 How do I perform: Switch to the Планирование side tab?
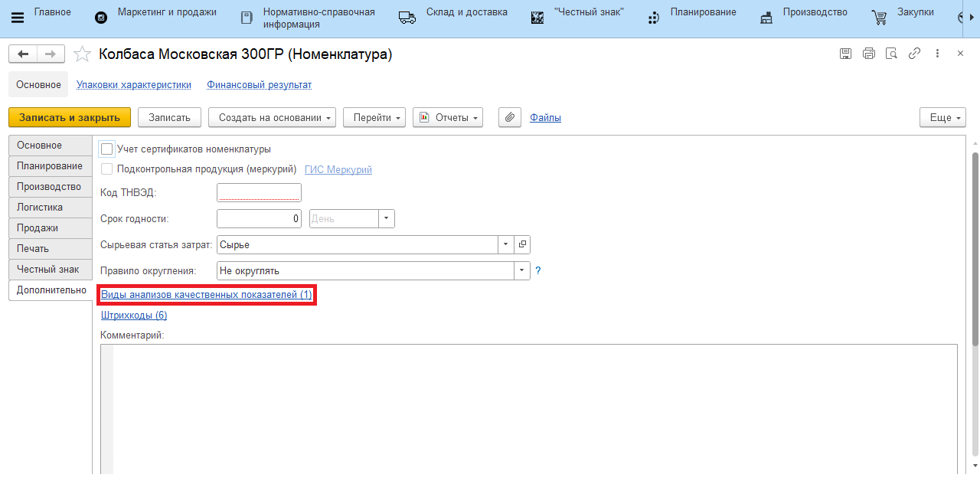pos(50,166)
